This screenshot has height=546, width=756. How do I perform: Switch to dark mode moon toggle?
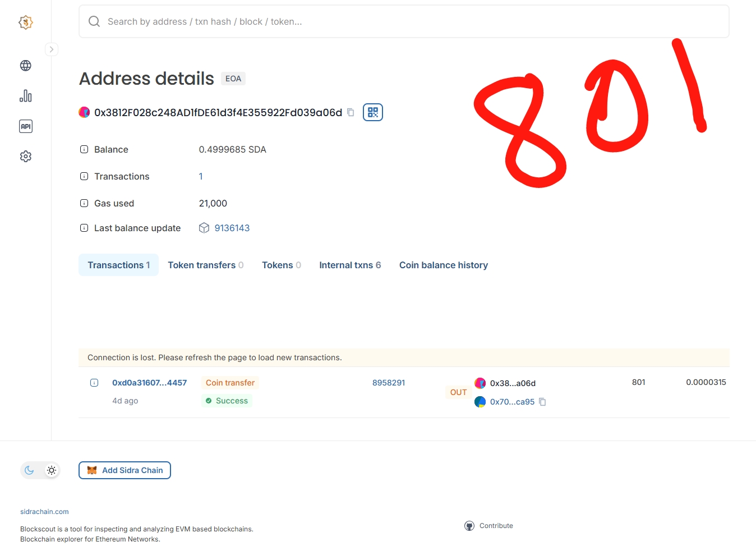(x=30, y=470)
